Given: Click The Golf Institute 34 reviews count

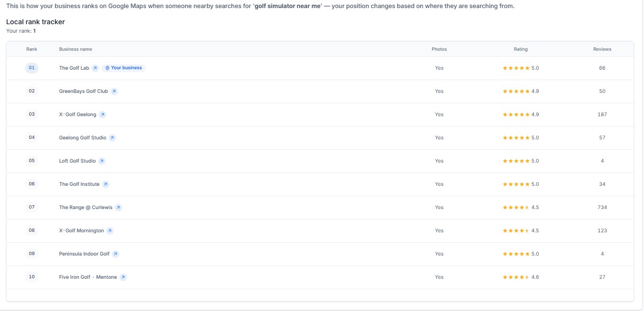Looking at the screenshot, I should (602, 184).
